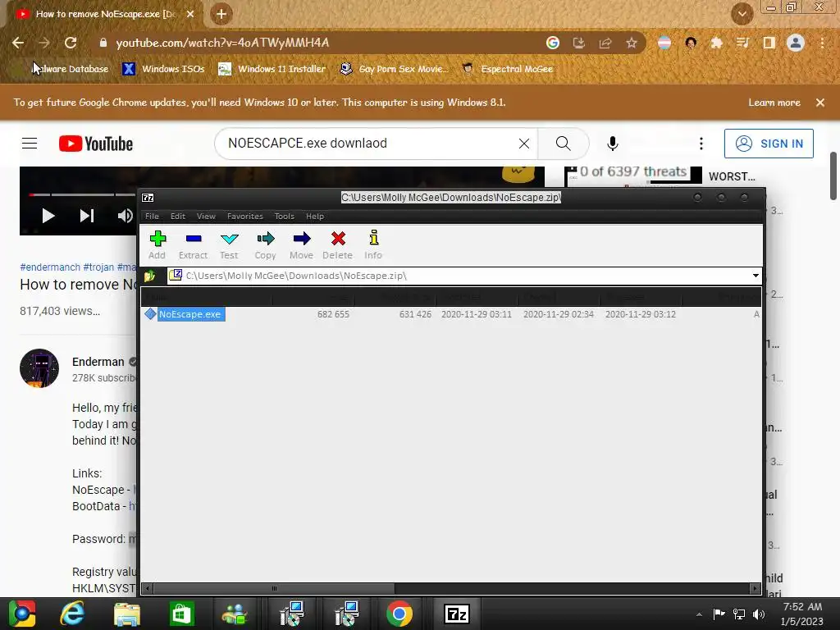This screenshot has width=840, height=630.
Task: Open the Windows 11 Installer bookmark
Action: coord(272,69)
